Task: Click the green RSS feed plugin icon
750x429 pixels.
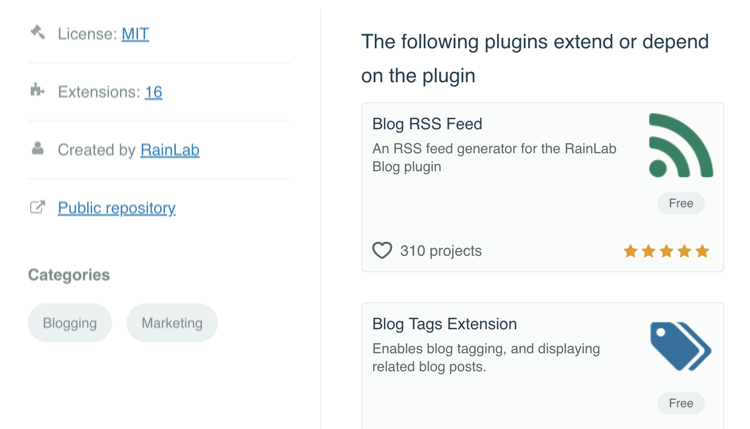Action: point(681,145)
